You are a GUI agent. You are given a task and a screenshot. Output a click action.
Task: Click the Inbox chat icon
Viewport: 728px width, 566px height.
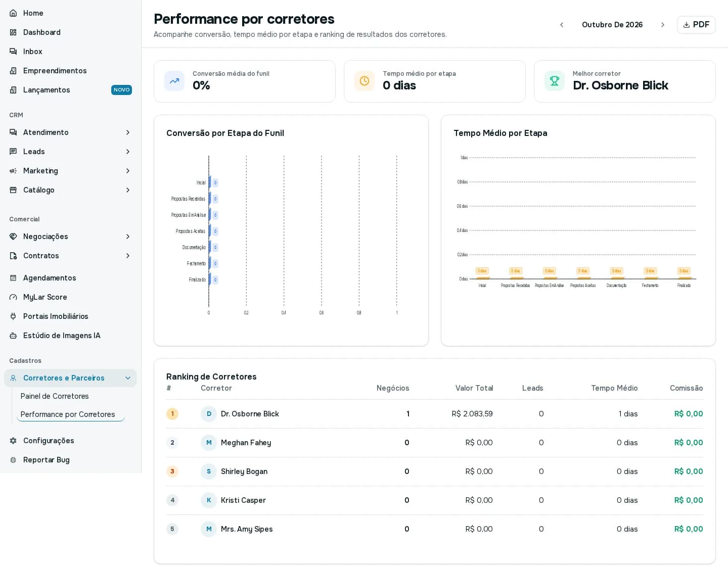[x=13, y=52]
